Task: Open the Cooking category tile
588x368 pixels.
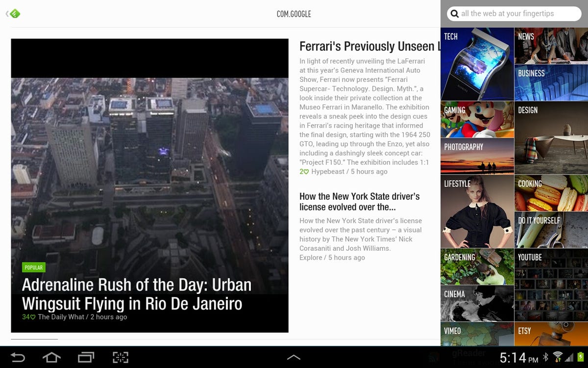Action: click(551, 193)
